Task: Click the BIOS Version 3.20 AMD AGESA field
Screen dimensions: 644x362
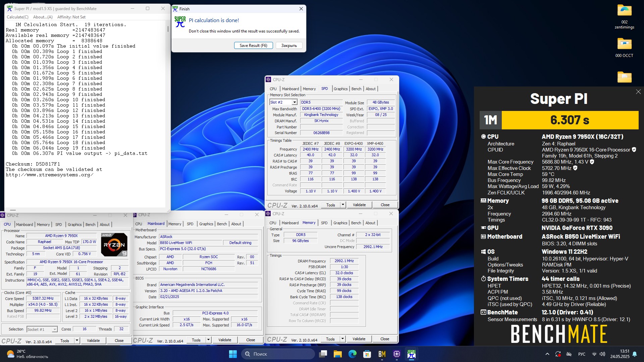Action: click(208, 291)
